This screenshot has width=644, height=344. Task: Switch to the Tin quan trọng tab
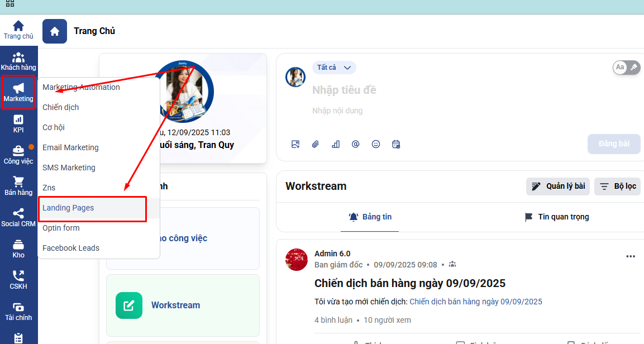click(x=557, y=217)
